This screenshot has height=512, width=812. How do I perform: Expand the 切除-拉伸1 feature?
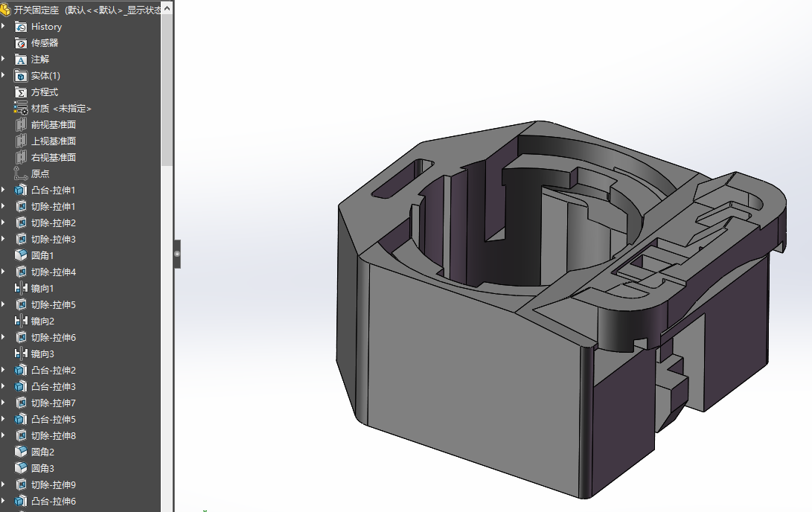coord(4,207)
